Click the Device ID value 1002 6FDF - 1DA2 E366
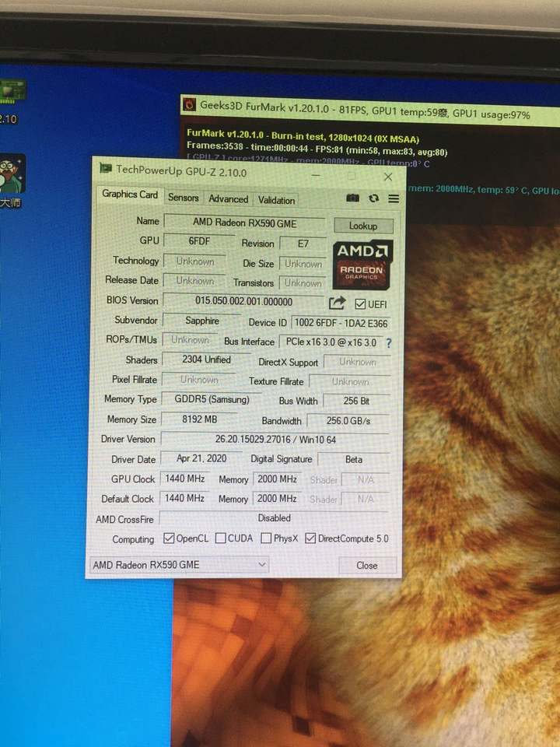560x747 pixels. pos(341,323)
